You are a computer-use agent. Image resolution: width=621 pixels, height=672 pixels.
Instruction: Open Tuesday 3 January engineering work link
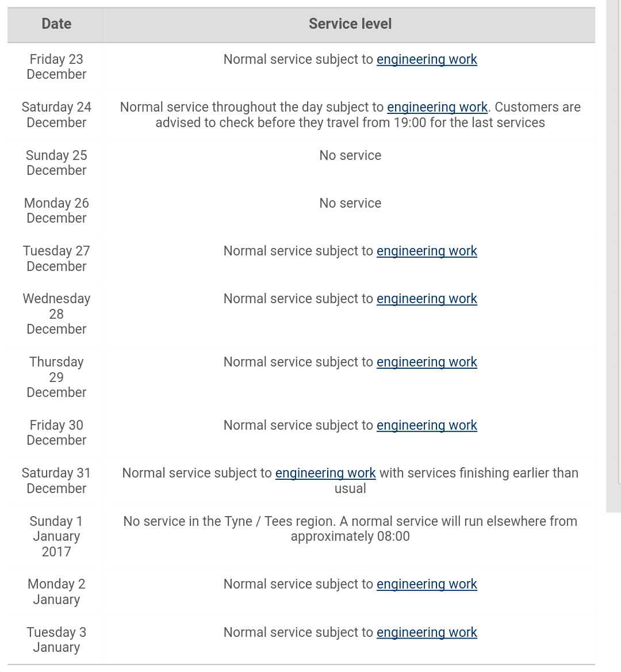click(427, 632)
